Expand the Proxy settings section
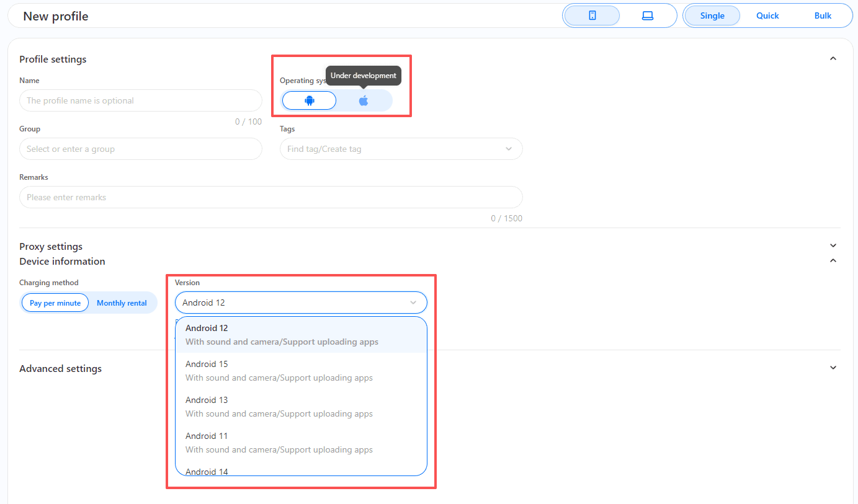The height and width of the screenshot is (504, 858). point(833,246)
